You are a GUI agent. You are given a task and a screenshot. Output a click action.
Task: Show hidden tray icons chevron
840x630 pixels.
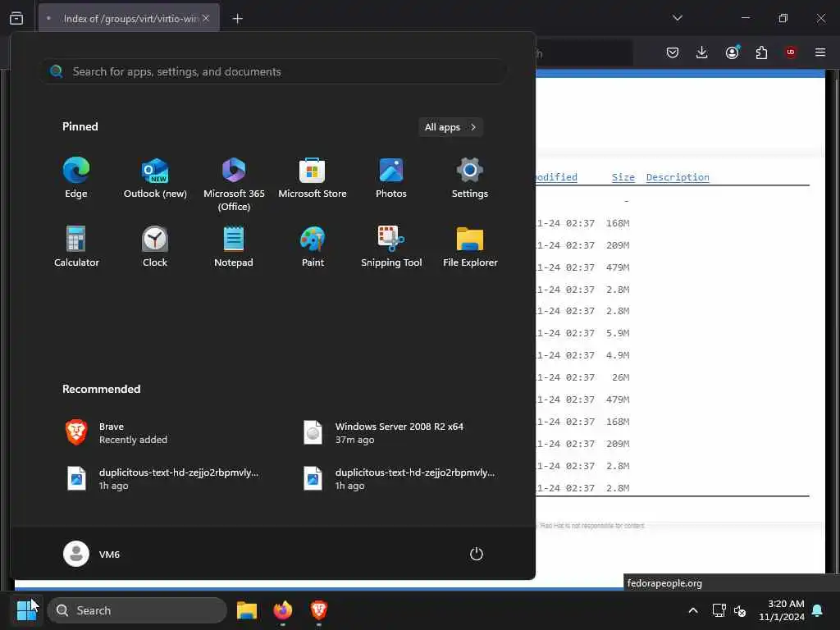(692, 610)
